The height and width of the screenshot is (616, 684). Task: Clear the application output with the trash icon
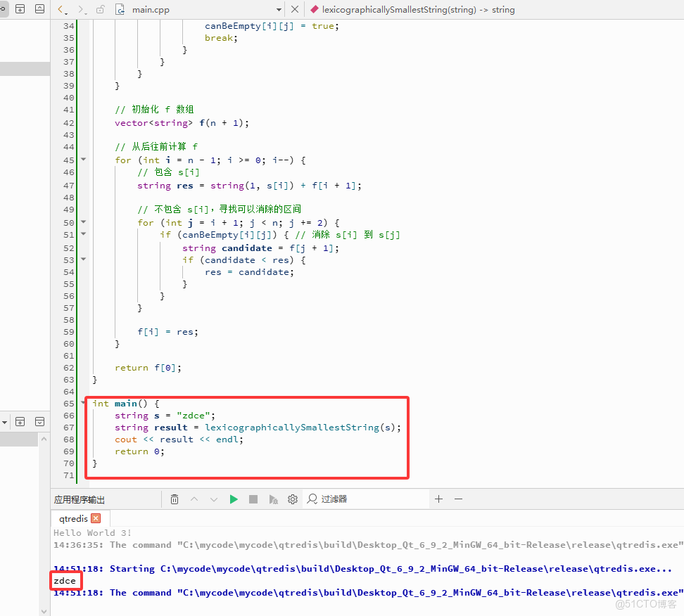175,499
